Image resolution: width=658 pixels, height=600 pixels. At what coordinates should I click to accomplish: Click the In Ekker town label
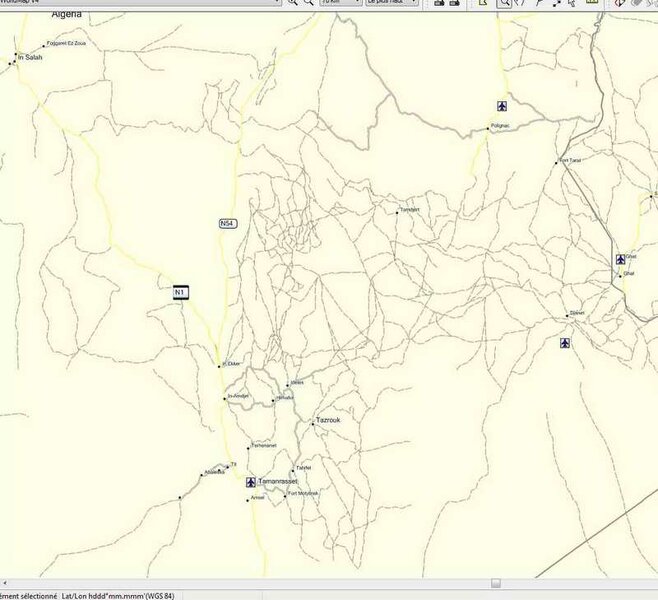click(x=231, y=364)
